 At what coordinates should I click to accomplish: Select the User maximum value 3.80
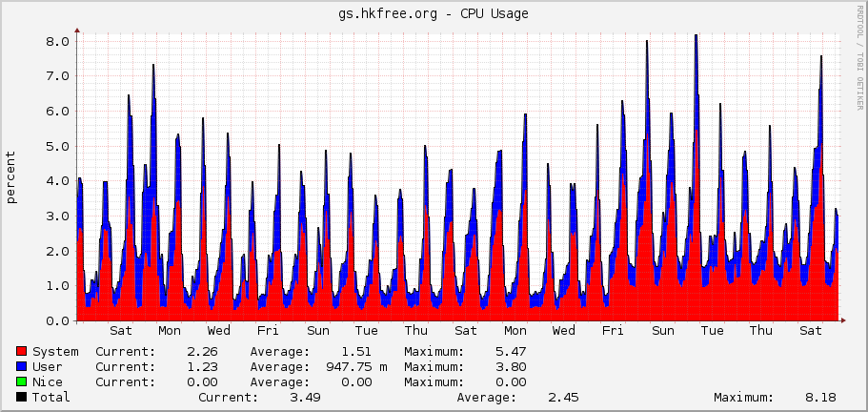click(x=510, y=367)
